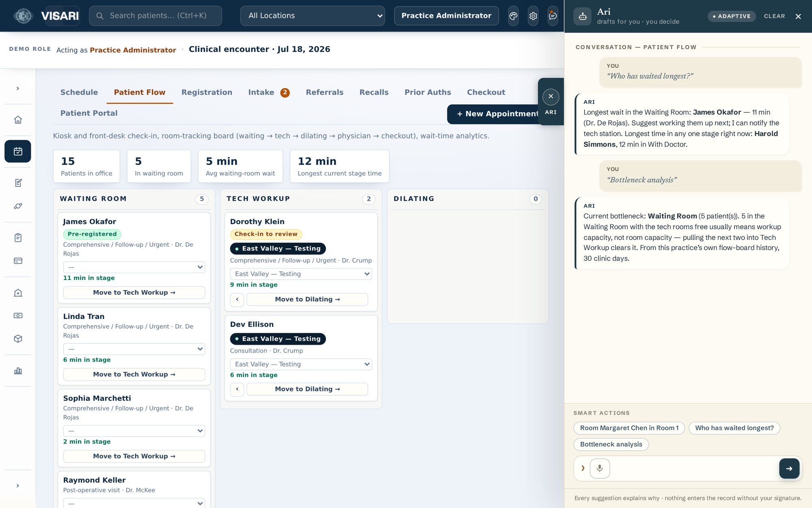Screen dimensions: 812x508
Task: Expand the sidebar with top chevron
Action: point(18,89)
